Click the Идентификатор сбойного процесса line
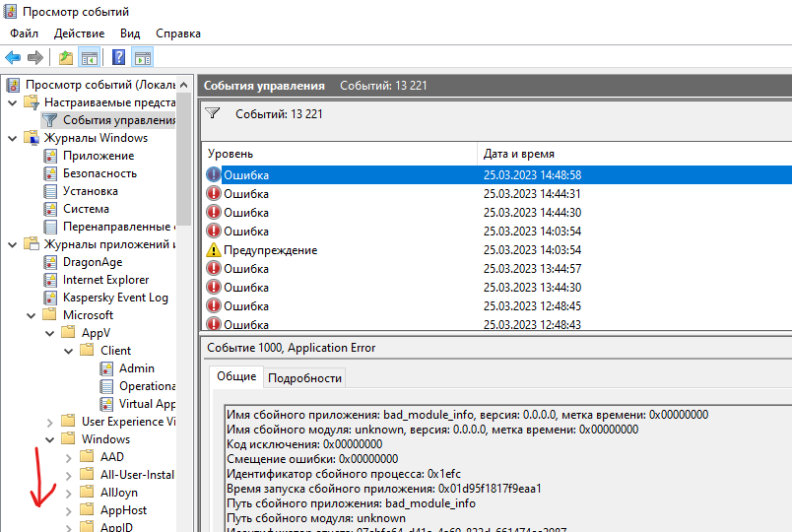The height and width of the screenshot is (532, 792). coord(344,474)
